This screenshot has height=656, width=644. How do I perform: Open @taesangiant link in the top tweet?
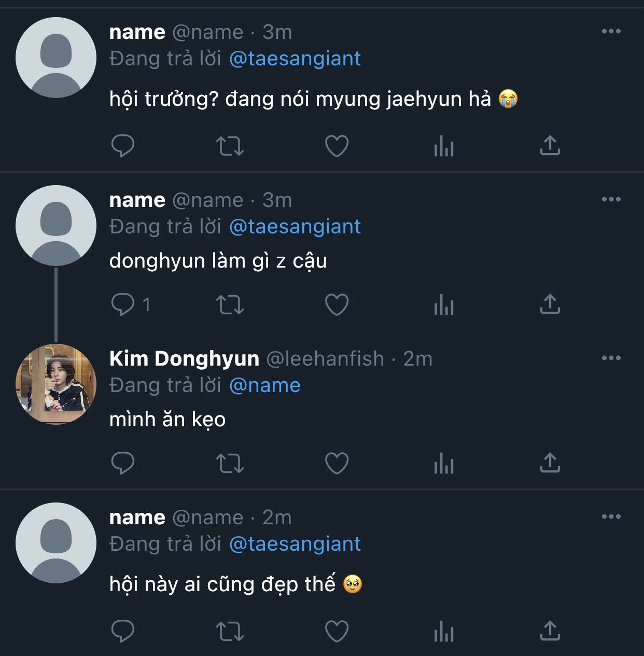[x=295, y=59]
